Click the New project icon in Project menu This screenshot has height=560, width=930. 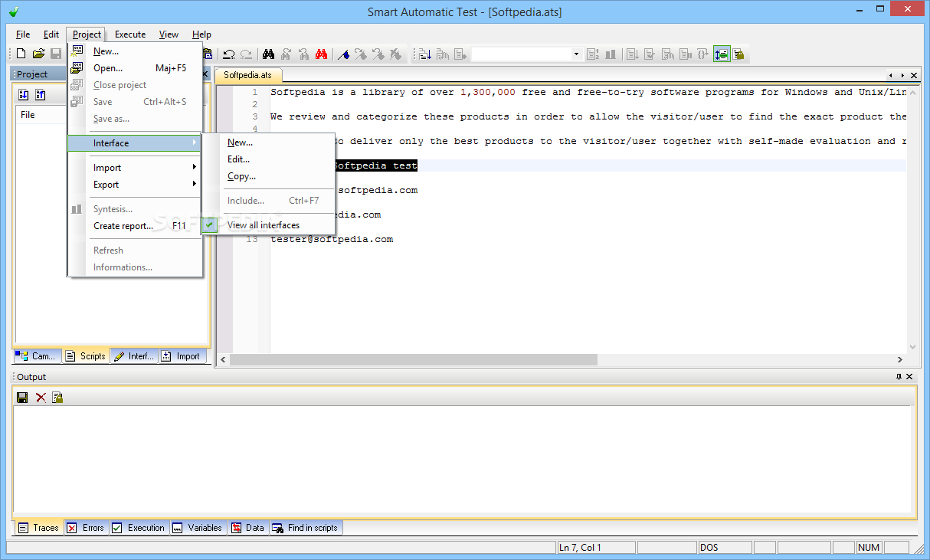77,51
